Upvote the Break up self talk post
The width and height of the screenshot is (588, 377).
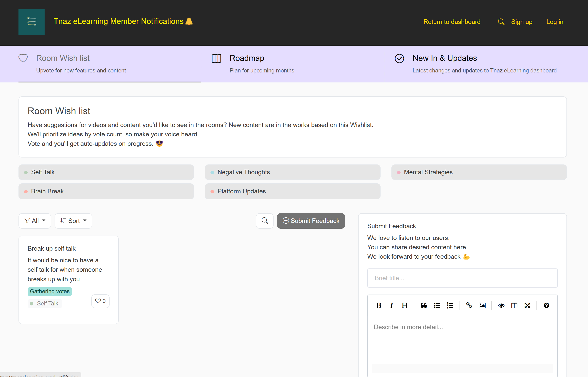100,301
